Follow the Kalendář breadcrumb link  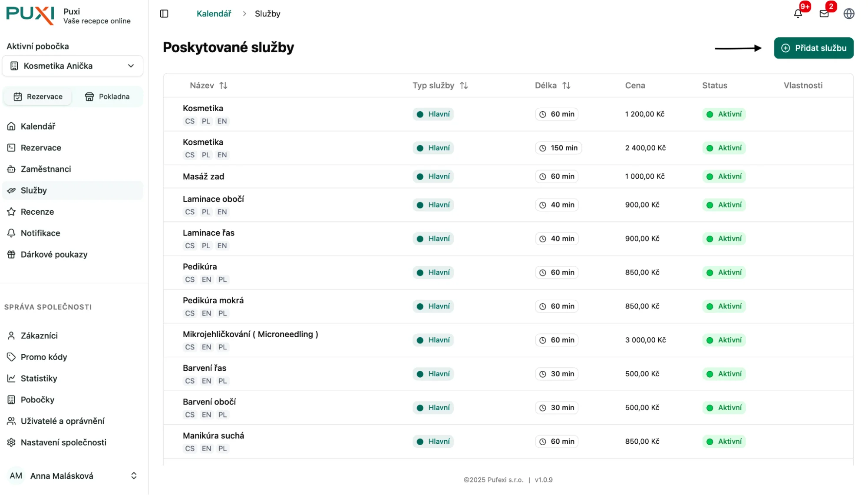(x=214, y=14)
